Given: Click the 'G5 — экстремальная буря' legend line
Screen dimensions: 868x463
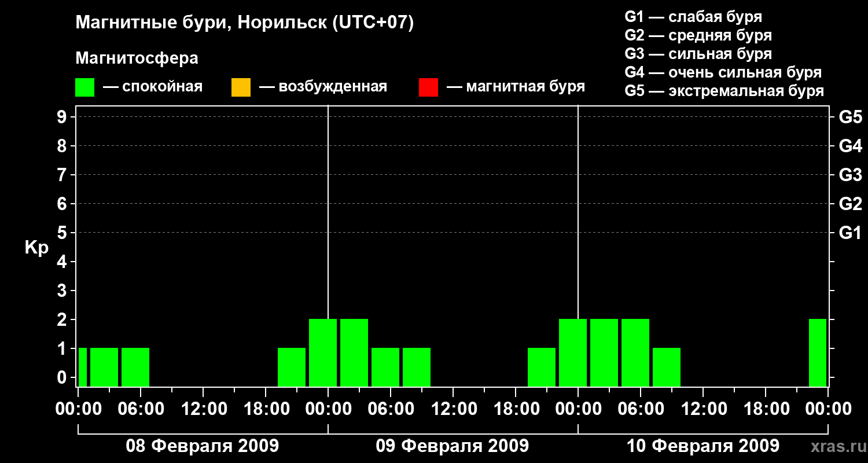Looking at the screenshot, I should [724, 91].
